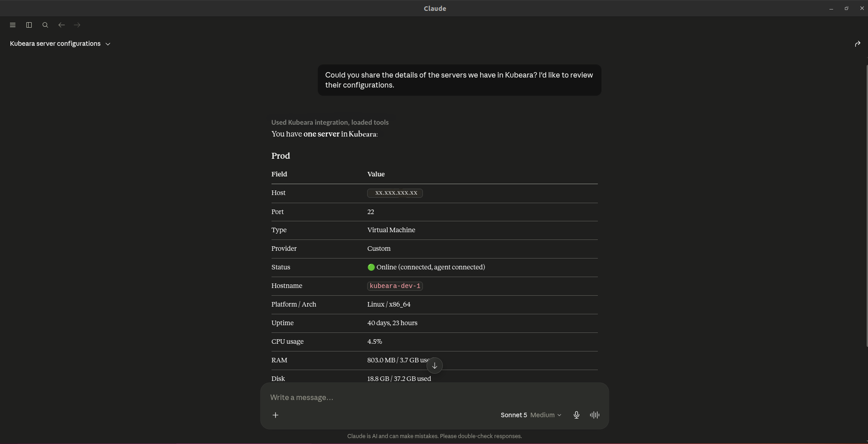This screenshot has height=444, width=868.
Task: Click the RAM field label
Action: [279, 360]
